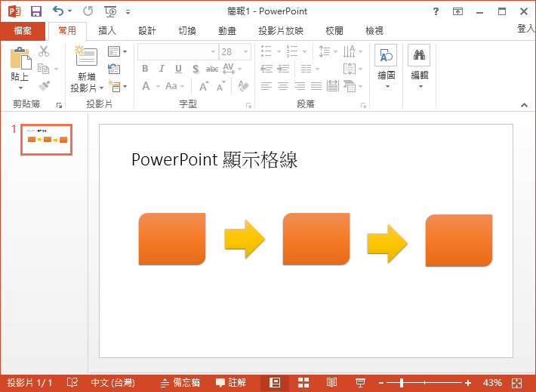The width and height of the screenshot is (536, 392).
Task: Switch to the 設計 tab
Action: (147, 31)
